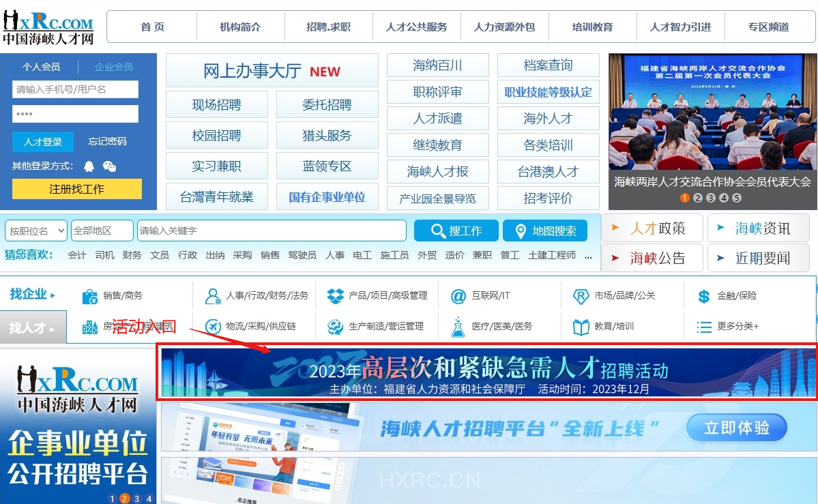Open the 首页 navigation item
Viewport: 818px width, 504px height.
point(152,27)
